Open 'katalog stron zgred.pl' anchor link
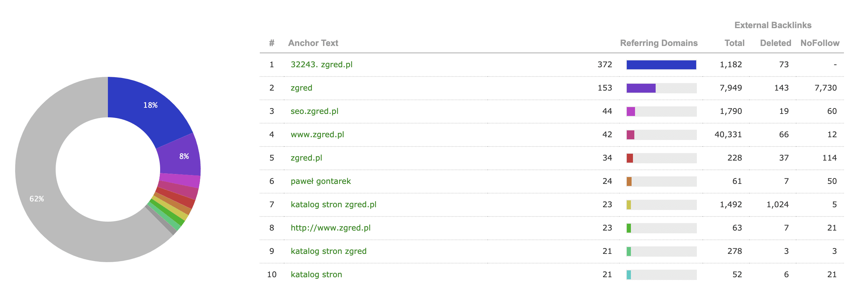This screenshot has width=868, height=293. 333,204
